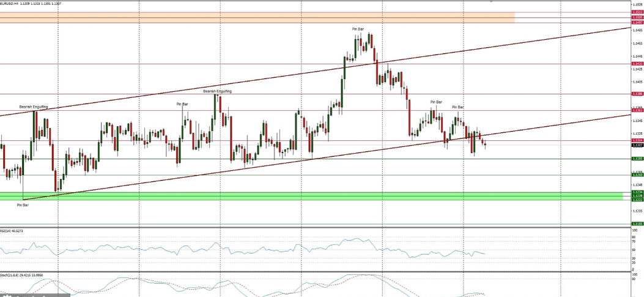Click the last candle on the chart

(485, 145)
